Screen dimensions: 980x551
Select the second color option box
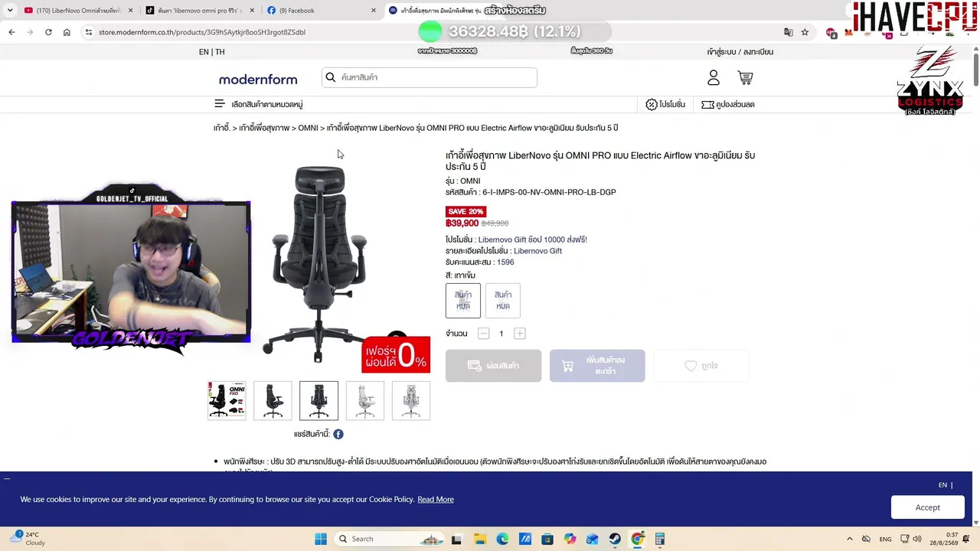pos(503,300)
